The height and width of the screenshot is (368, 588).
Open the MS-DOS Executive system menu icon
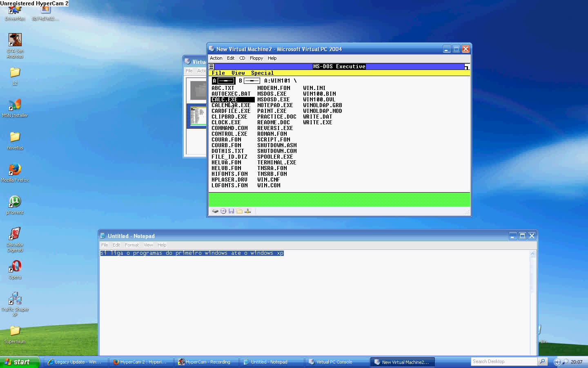[x=212, y=66]
